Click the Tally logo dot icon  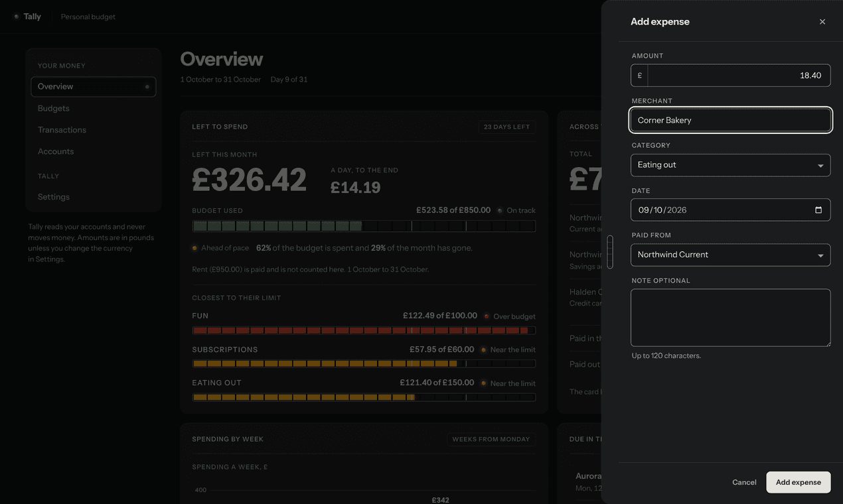tap(17, 17)
